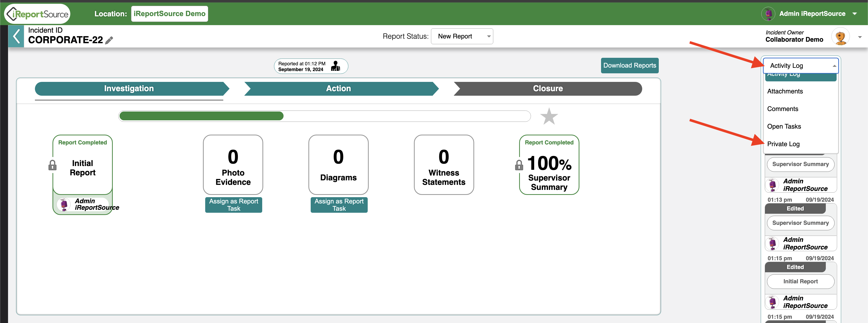The image size is (868, 323).
Task: Open the 100% Supervisor Summary card
Action: coord(549,165)
